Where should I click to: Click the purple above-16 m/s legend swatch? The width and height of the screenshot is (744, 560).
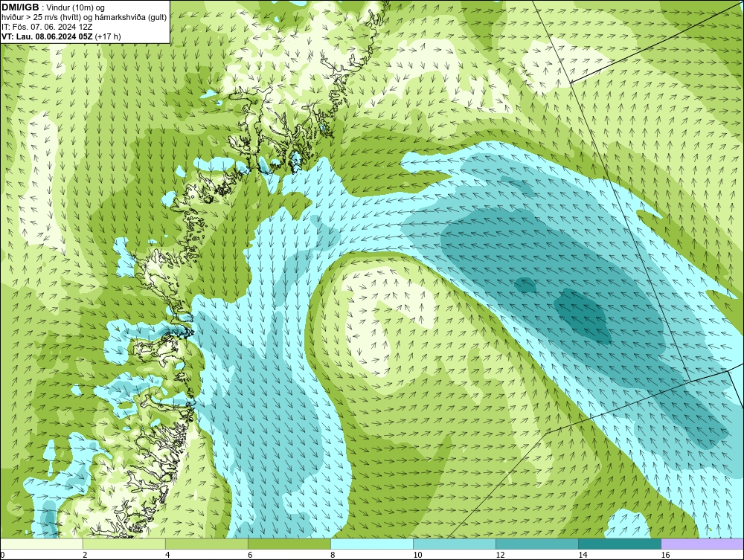coord(702,544)
